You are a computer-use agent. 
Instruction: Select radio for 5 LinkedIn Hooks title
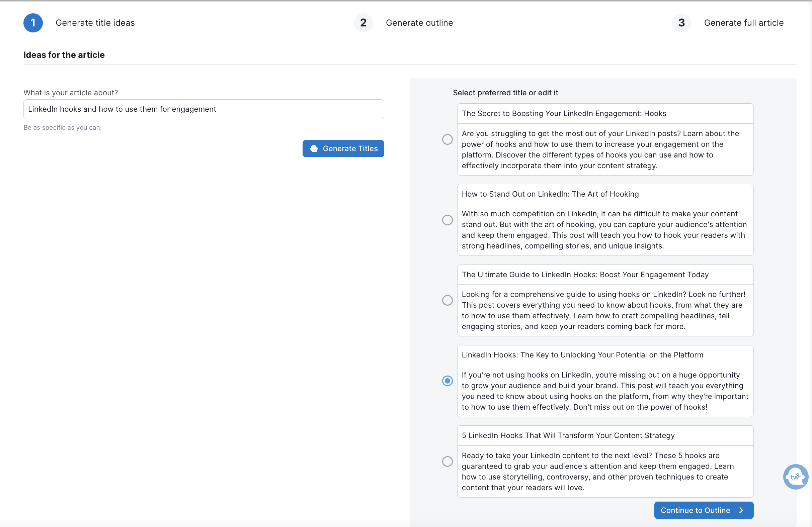tap(447, 461)
